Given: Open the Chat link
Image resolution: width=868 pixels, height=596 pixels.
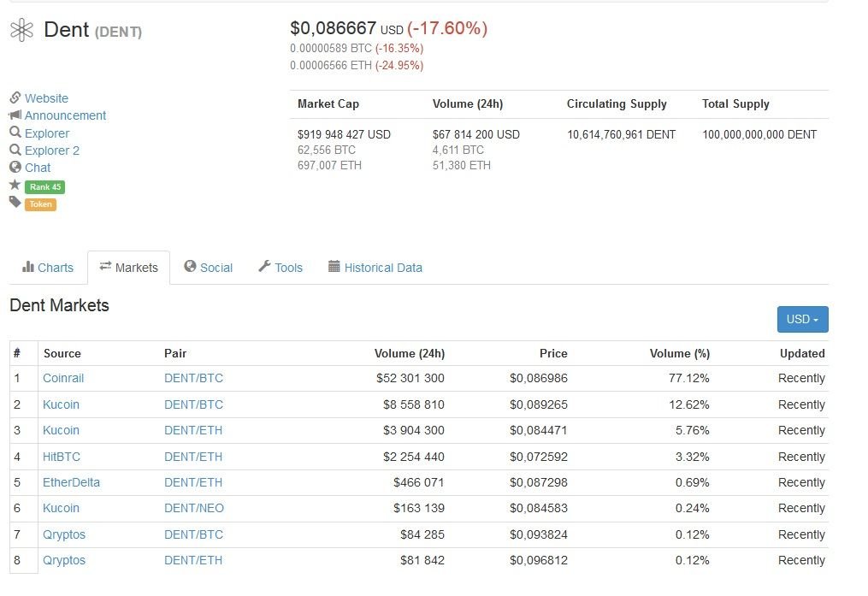Looking at the screenshot, I should [38, 168].
